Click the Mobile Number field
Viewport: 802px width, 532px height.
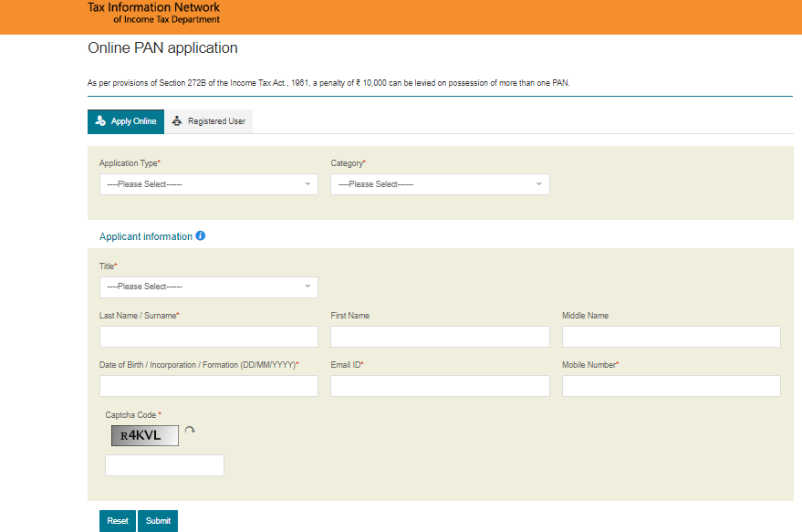pyautogui.click(x=671, y=386)
